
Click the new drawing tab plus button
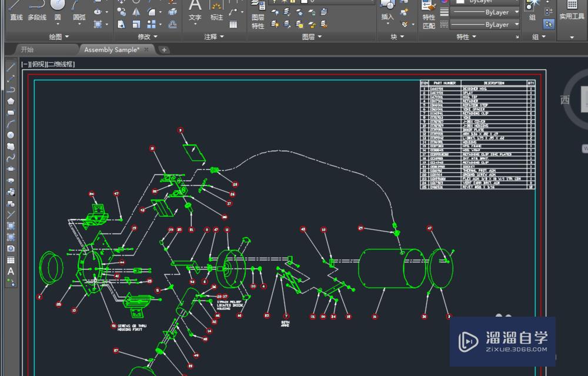(164, 50)
